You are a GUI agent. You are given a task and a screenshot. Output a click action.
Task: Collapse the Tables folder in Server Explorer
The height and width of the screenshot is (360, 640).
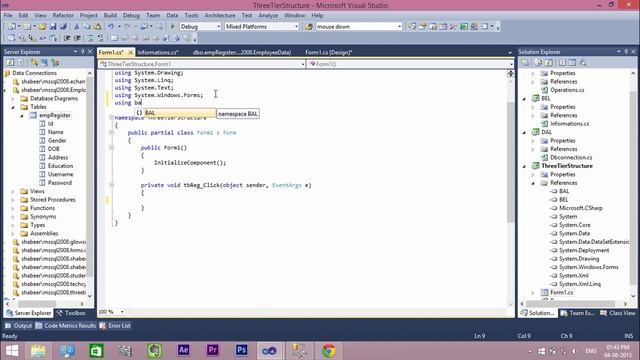click(x=13, y=107)
